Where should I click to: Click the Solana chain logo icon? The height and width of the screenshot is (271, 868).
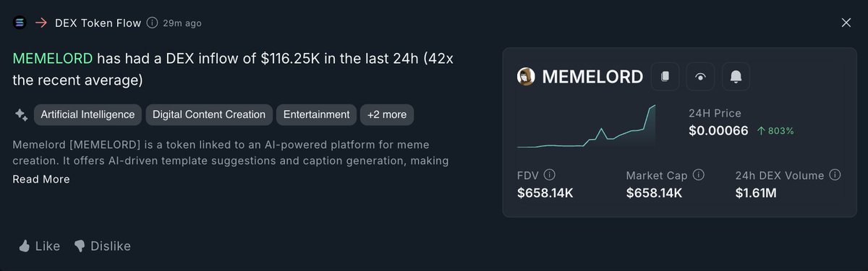click(20, 23)
